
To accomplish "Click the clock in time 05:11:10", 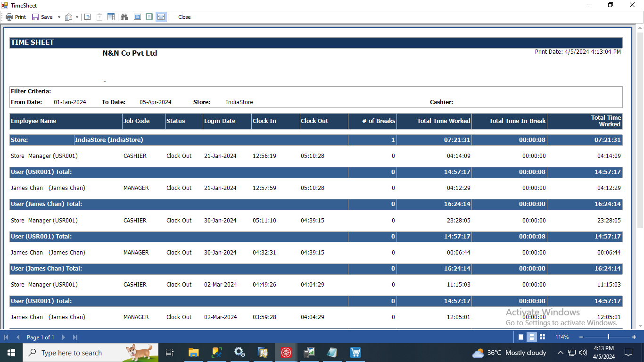I will click(x=264, y=221).
